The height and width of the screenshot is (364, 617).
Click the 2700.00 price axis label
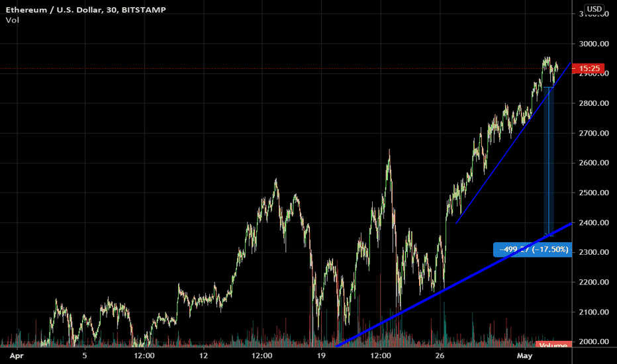pos(594,134)
